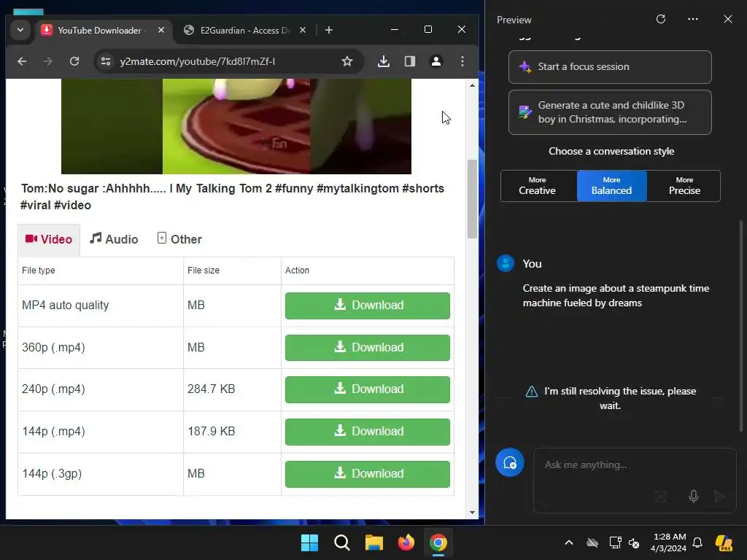Screen dimensions: 747x560
Task: Click the address bar URL
Action: (197, 61)
